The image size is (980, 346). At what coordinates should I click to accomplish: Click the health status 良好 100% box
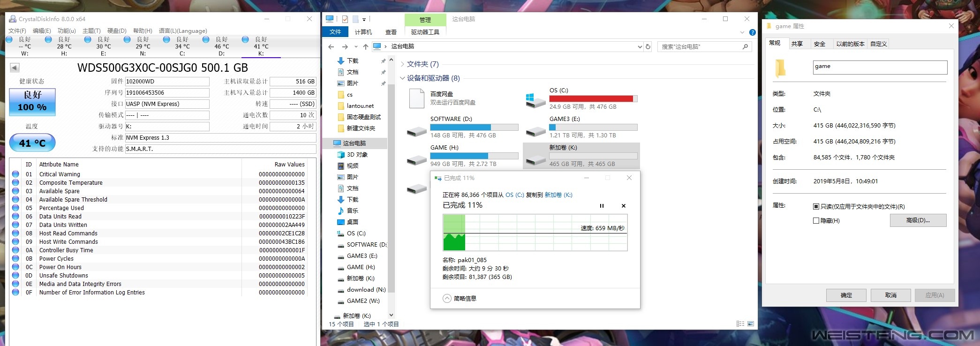[x=32, y=102]
